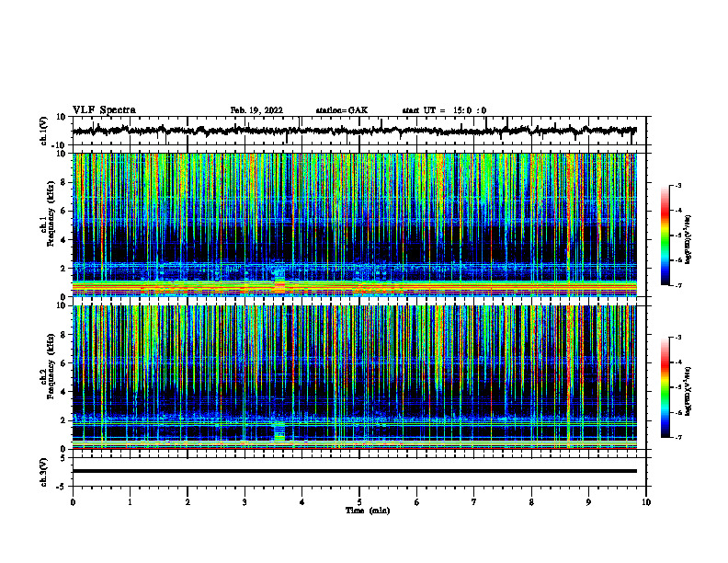728x563 pixels.
Task: Click the time axis tick label "7"
Action: 474,502
